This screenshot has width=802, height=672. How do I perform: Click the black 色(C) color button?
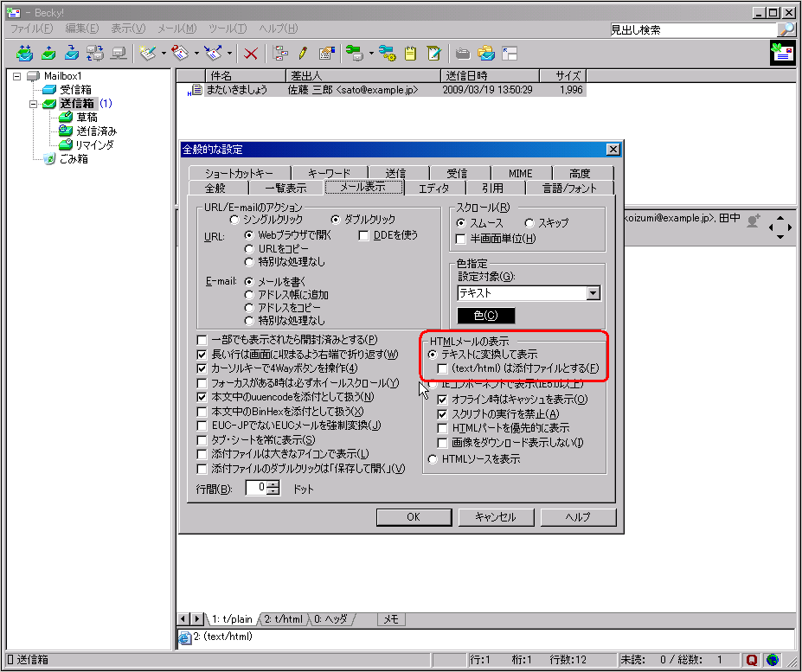485,316
